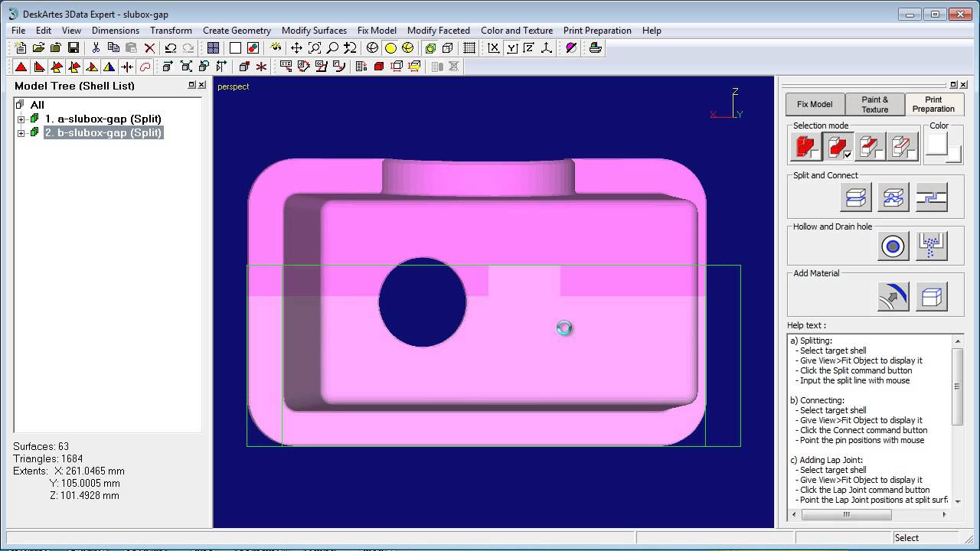
Task: Select the all-red shell selection mode
Action: coord(805,146)
